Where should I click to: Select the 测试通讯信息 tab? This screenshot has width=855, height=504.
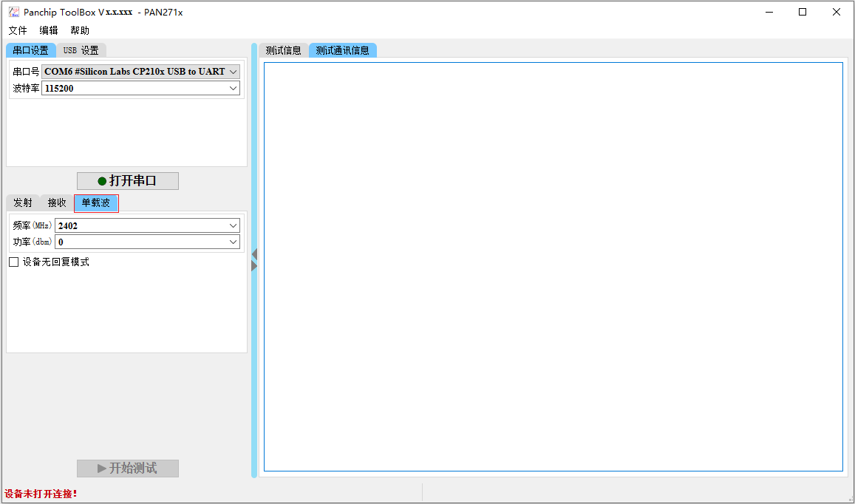(342, 50)
